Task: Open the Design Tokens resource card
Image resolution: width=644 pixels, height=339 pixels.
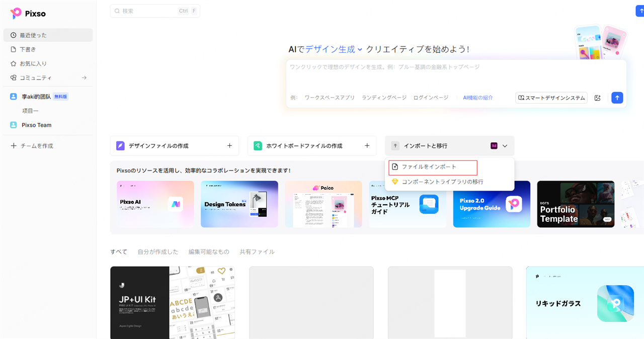Action: coord(239,204)
